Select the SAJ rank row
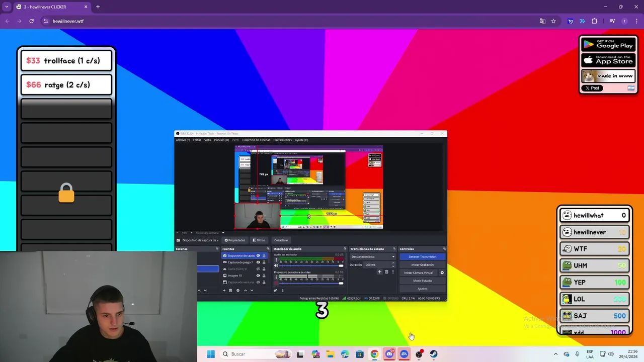 tap(595, 316)
